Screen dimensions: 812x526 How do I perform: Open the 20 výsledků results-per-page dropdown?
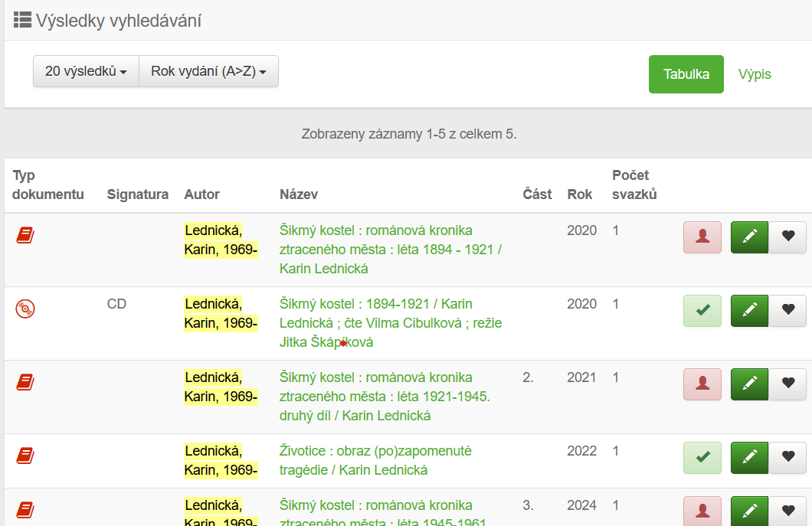86,71
